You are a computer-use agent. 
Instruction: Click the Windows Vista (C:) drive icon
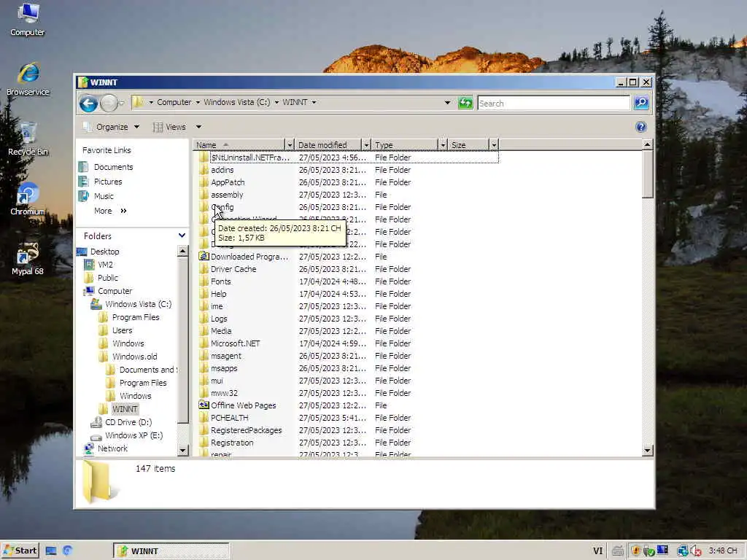click(96, 304)
